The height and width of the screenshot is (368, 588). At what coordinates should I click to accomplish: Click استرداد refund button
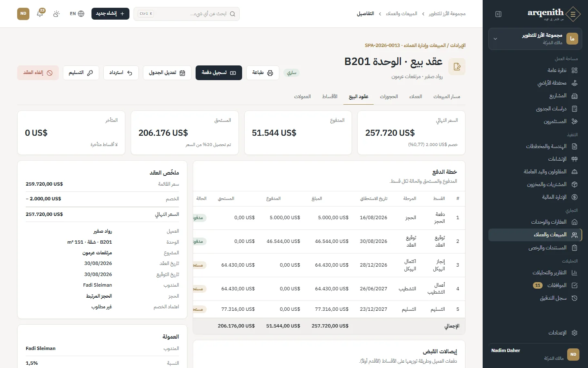121,73
